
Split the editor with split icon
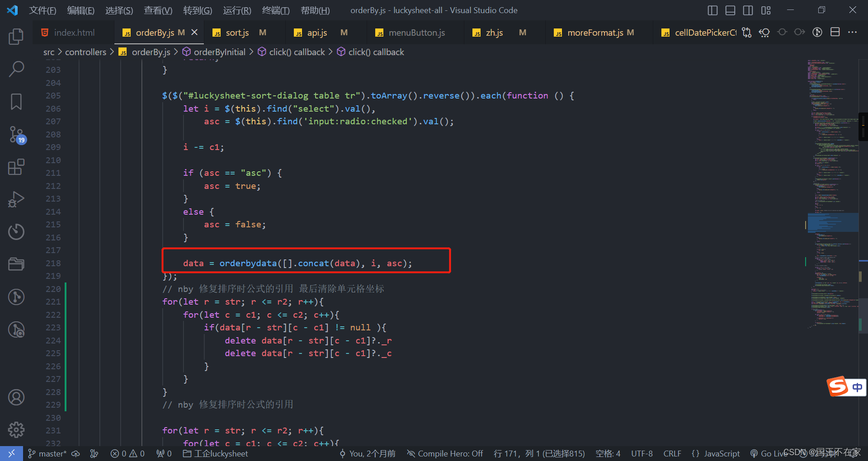coord(835,32)
